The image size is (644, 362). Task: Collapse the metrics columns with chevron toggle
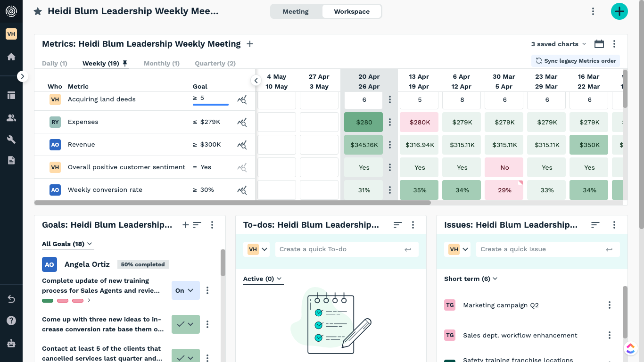pyautogui.click(x=256, y=81)
